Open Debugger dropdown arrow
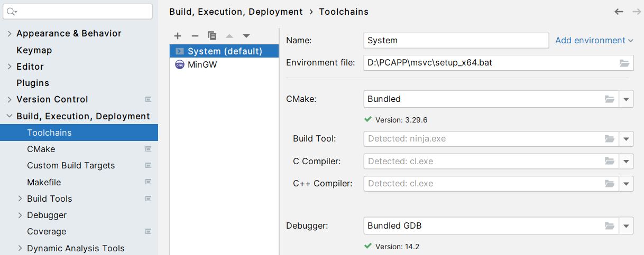 click(626, 226)
